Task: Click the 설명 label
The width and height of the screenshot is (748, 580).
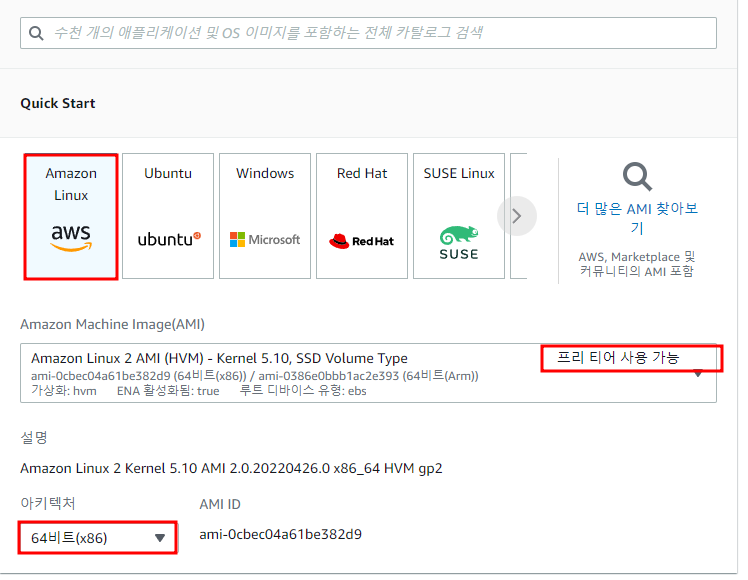Action: coord(34,437)
